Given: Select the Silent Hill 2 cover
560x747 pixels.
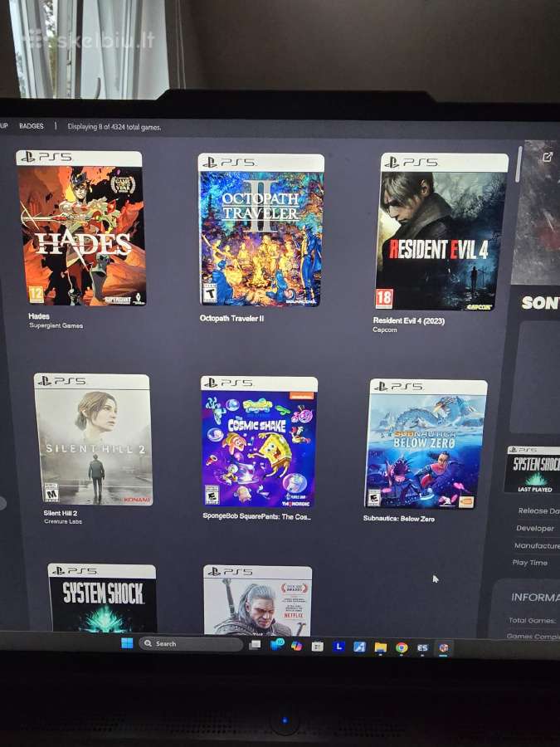Looking at the screenshot, I should (x=93, y=439).
